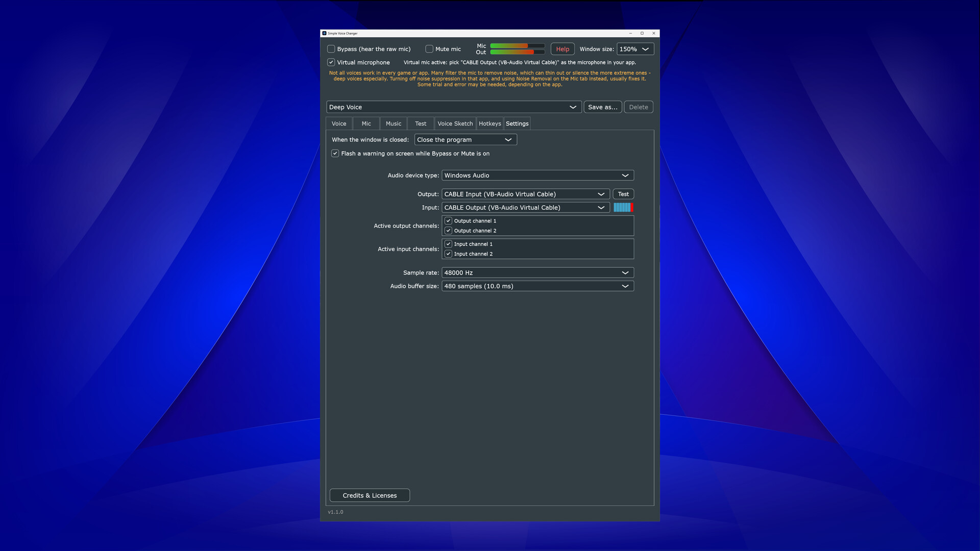Screen dimensions: 980x551
Task: Click the Save as... button
Action: (x=603, y=107)
